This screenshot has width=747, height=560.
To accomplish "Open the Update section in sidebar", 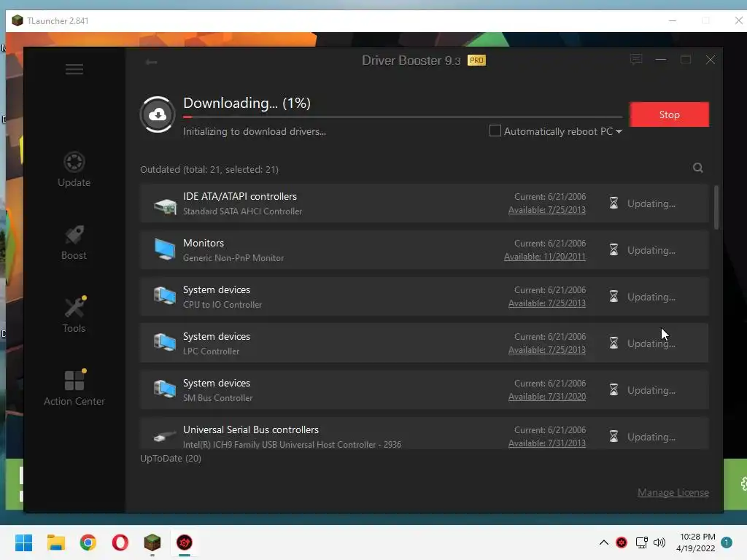I will tap(74, 169).
